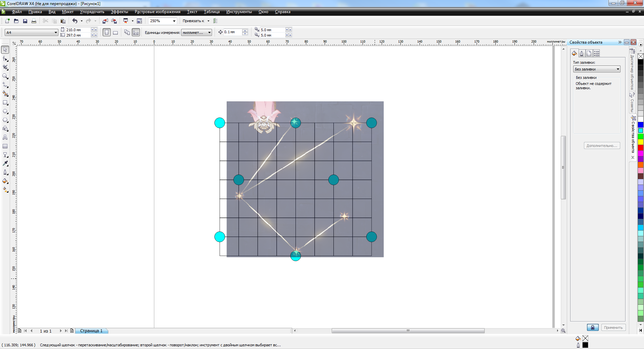644x349 pixels.
Task: Select the Fill bucket tool
Action: click(x=5, y=181)
